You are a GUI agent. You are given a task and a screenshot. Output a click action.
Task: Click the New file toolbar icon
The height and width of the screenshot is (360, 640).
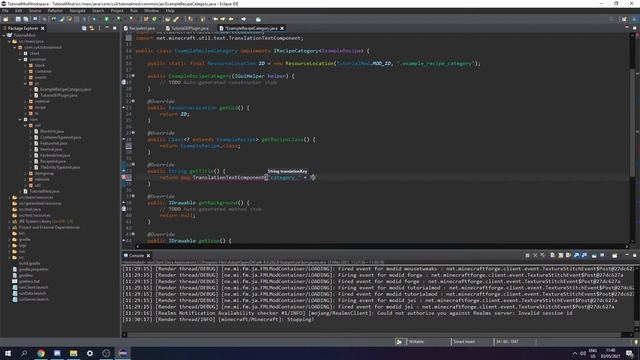pos(6,19)
